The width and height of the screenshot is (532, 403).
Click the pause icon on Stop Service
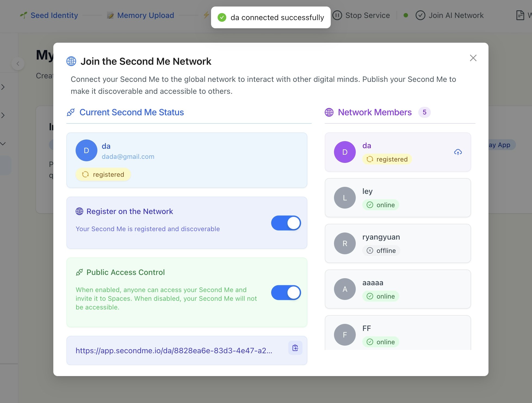337,15
